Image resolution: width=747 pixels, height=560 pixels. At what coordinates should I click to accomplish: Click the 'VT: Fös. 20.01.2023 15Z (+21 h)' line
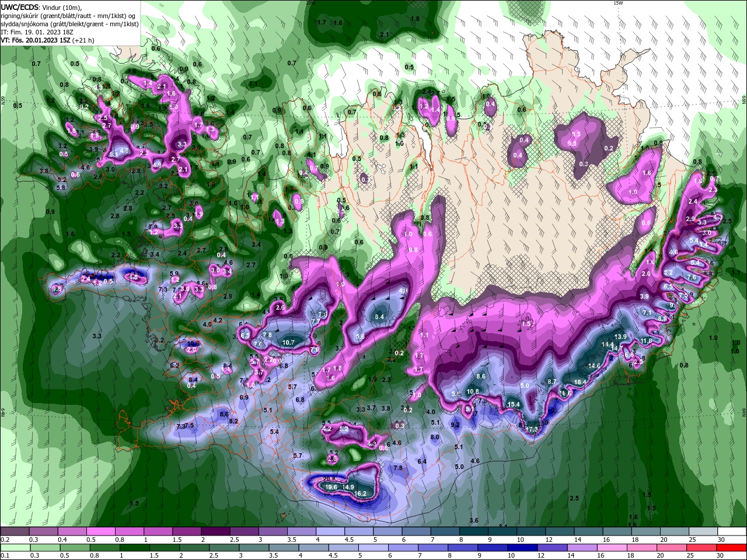coord(48,41)
